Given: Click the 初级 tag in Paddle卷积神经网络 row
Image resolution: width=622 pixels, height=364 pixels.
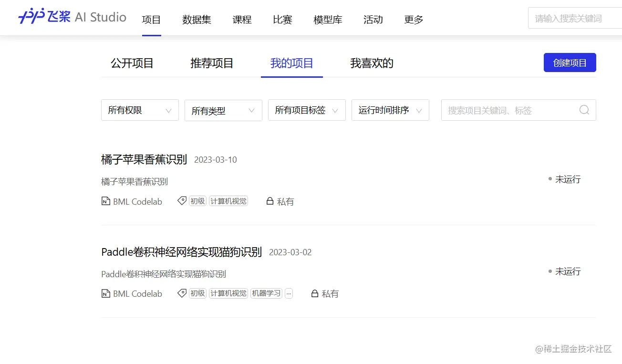Looking at the screenshot, I should [197, 293].
